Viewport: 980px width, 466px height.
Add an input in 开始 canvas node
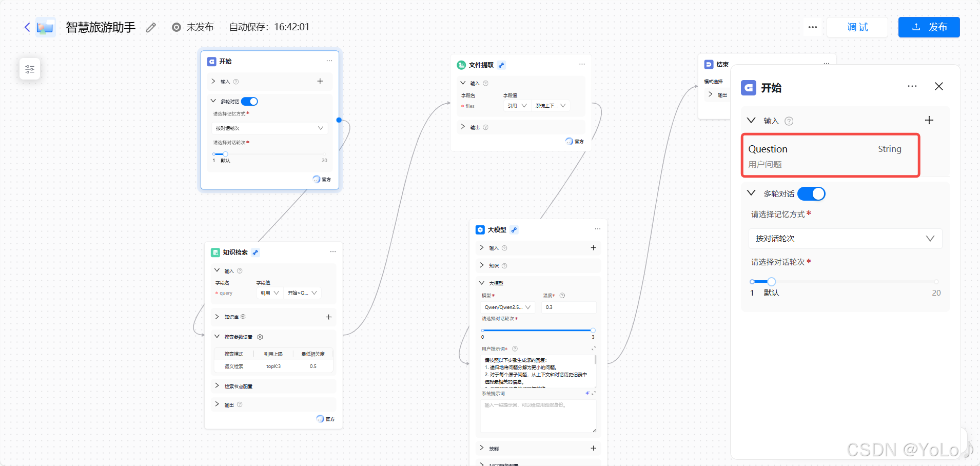[x=320, y=81]
